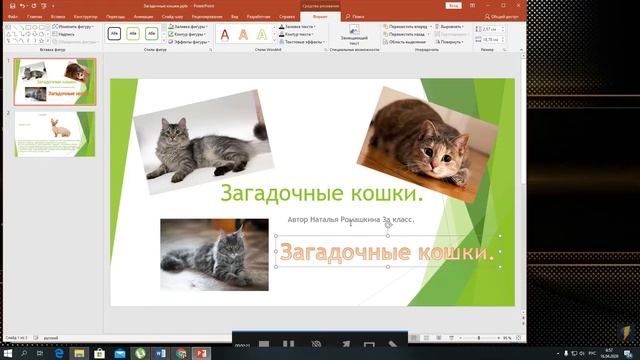Click the Надпись text box button
The image size is (640, 360).
64,34
